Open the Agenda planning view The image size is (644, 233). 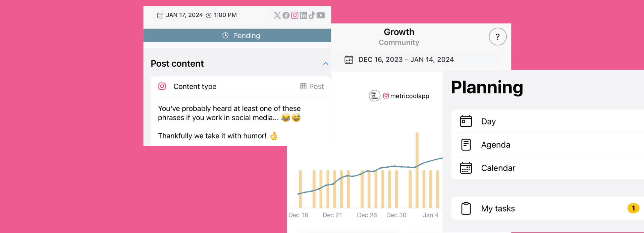[495, 145]
